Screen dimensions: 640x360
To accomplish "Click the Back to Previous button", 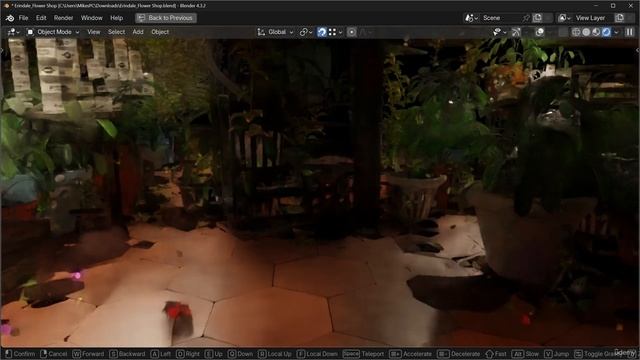I will click(166, 18).
